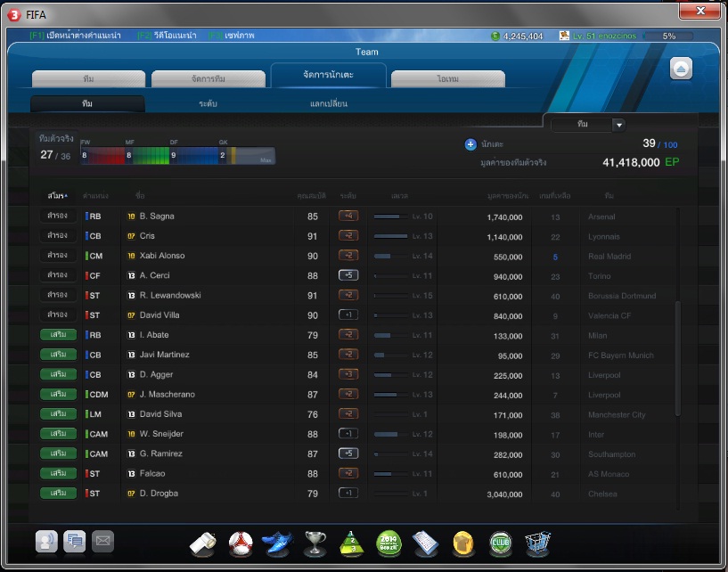
Task: Sort by overall rating column header
Action: tap(312, 196)
